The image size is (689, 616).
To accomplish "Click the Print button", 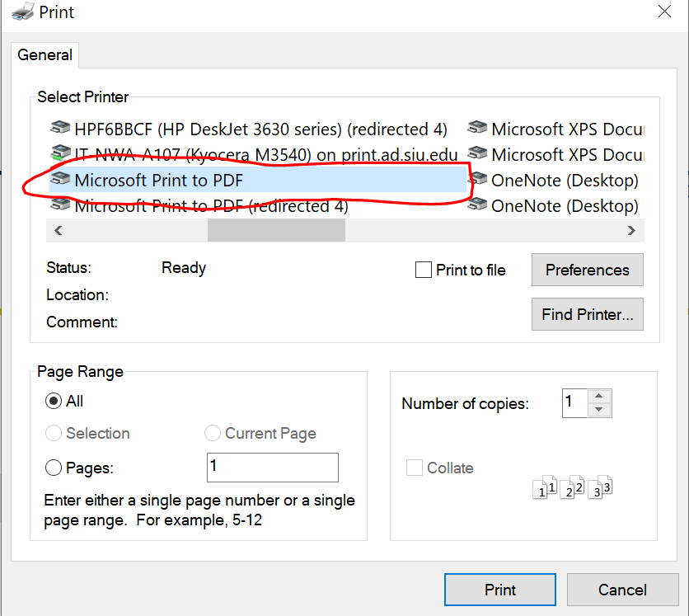I will click(500, 590).
